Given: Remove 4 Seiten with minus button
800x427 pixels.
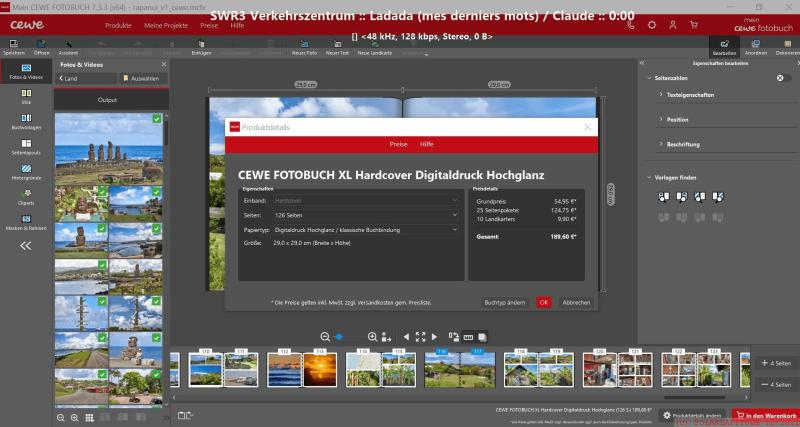Looking at the screenshot, I should click(x=776, y=385).
